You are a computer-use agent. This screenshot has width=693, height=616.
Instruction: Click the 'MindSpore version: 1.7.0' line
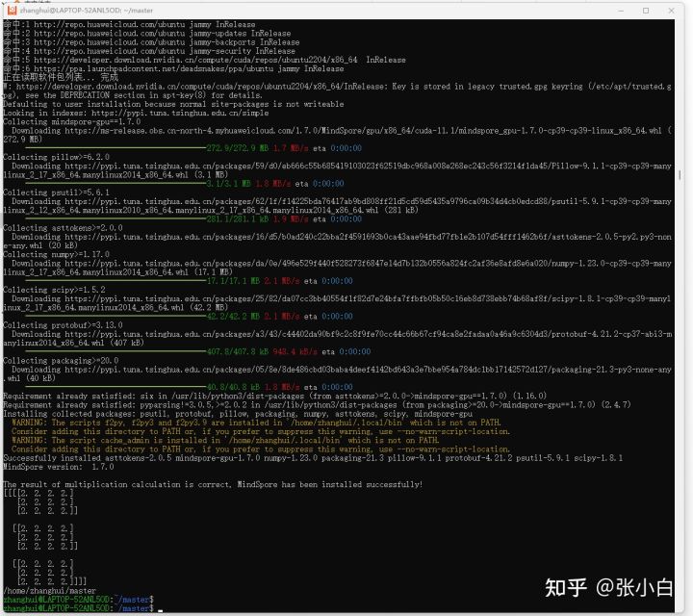(59, 467)
